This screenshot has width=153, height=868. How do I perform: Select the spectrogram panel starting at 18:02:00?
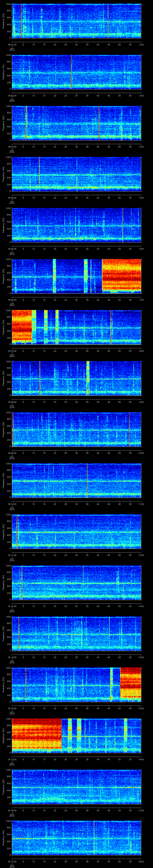tap(76, 72)
